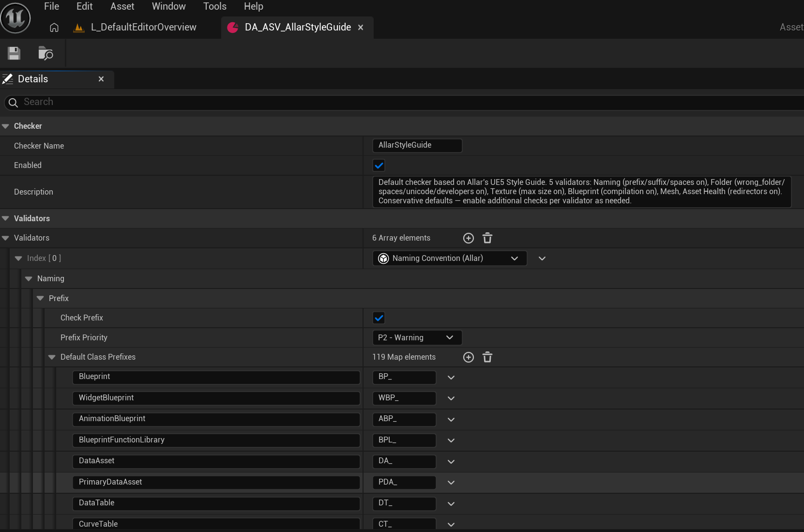Open the Help menu
This screenshot has height=532, width=804.
coord(254,6)
